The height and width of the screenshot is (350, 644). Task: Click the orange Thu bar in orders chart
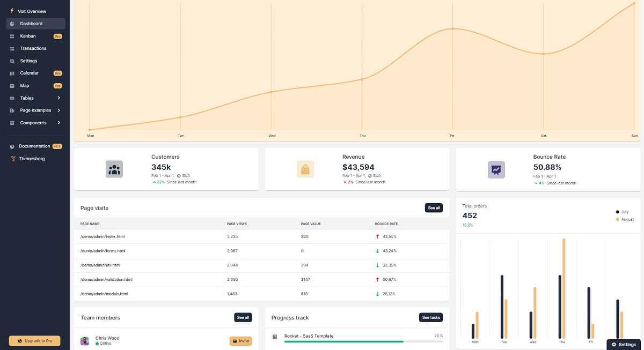[x=564, y=288]
